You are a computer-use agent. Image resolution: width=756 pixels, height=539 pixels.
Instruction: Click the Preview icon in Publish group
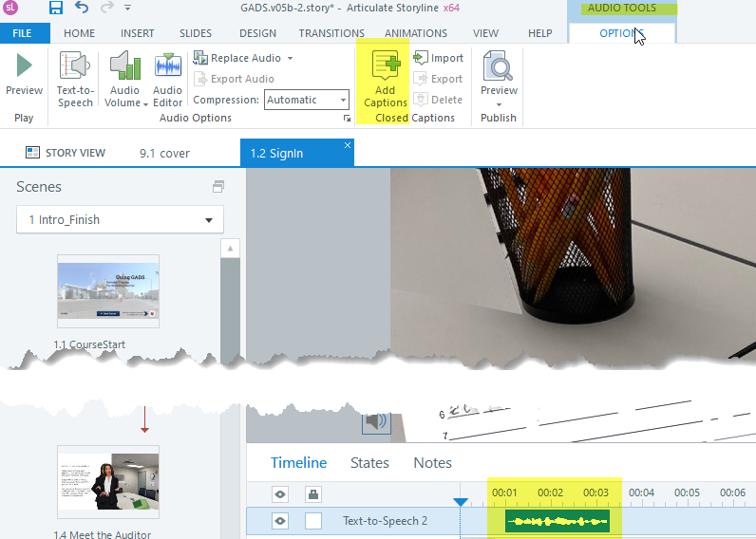[499, 72]
